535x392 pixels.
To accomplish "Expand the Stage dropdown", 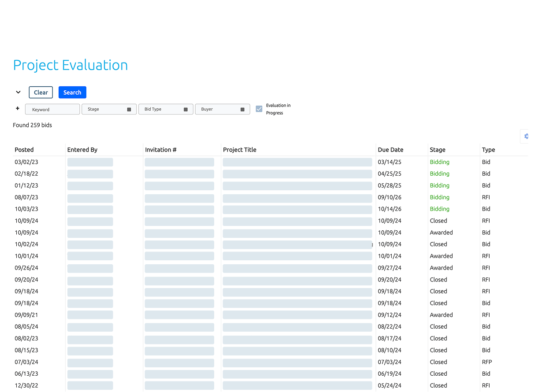I will click(x=109, y=109).
